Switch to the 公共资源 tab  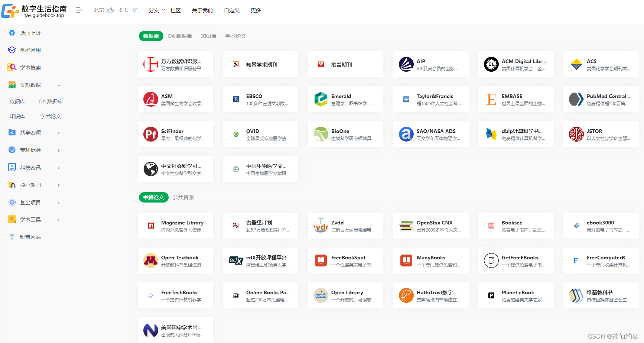coord(183,197)
